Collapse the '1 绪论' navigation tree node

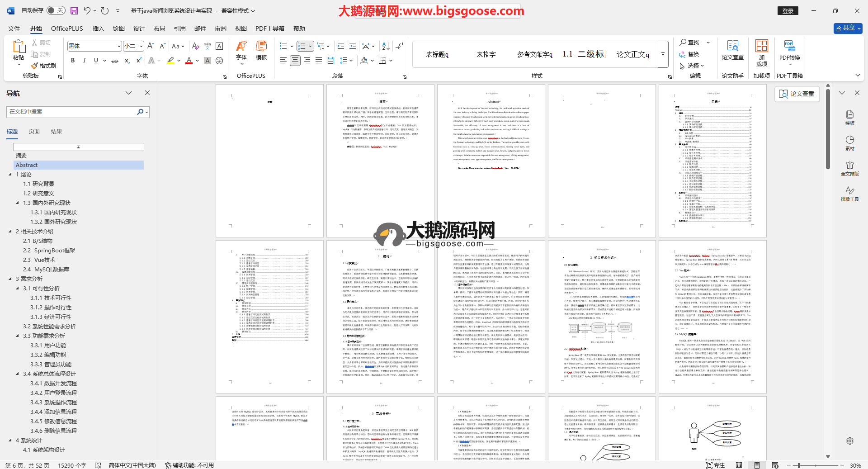point(10,175)
